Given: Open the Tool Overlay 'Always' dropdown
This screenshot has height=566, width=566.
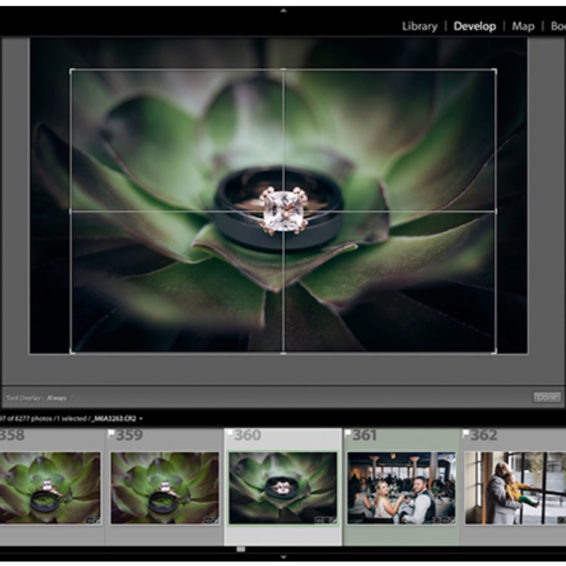Looking at the screenshot, I should pyautogui.click(x=57, y=398).
